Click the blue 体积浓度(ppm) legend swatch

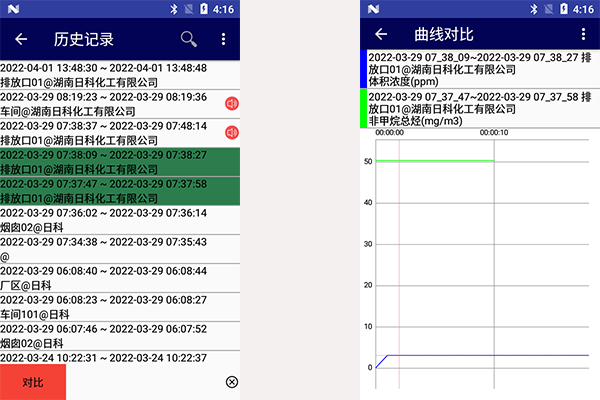[363, 68]
